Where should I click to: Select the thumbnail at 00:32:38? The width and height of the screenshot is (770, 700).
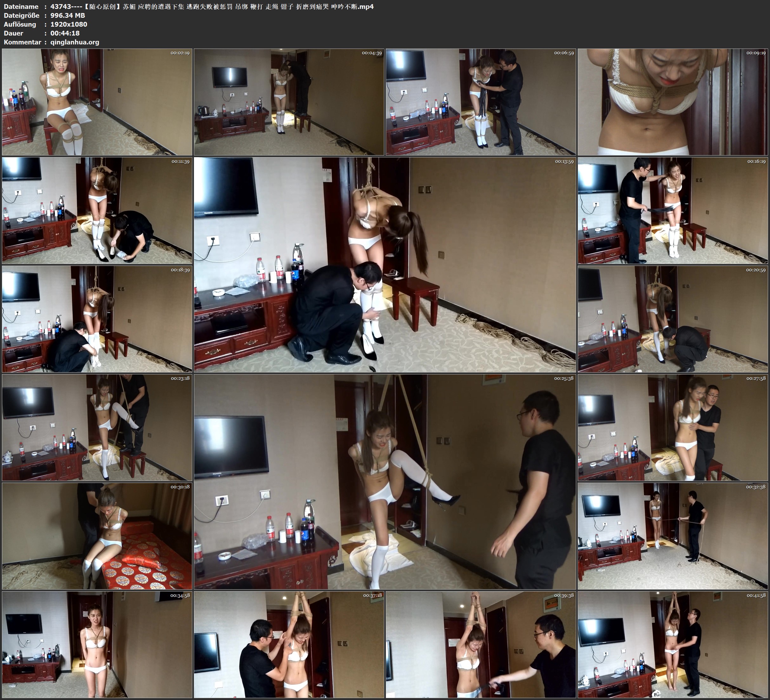[x=673, y=536]
